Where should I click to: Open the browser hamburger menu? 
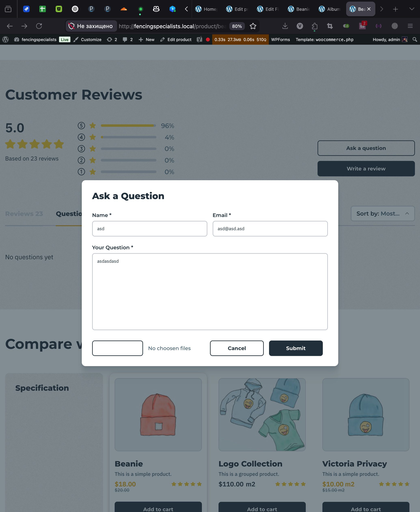(x=410, y=26)
